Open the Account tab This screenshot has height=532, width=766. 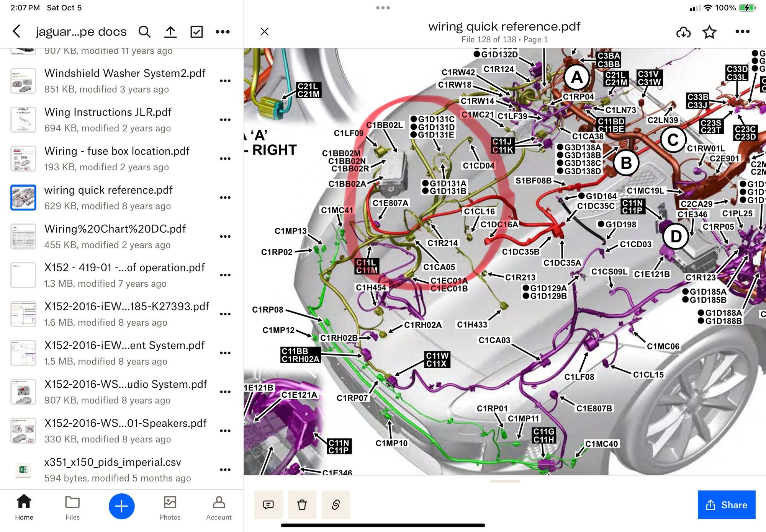pyautogui.click(x=219, y=508)
